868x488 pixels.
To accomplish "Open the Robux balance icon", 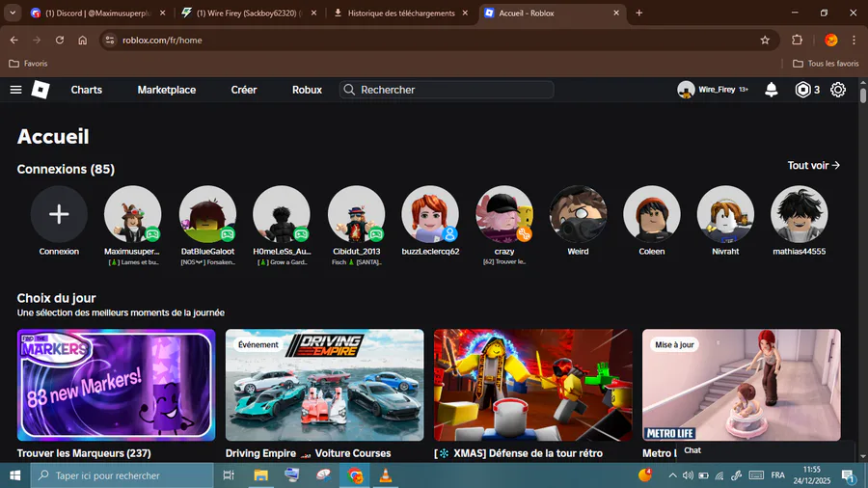I will (x=802, y=90).
